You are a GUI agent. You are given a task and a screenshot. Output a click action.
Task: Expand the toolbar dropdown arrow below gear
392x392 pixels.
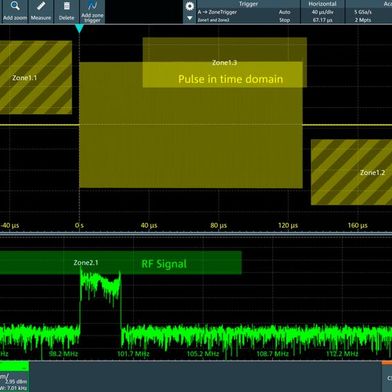[190, 18]
